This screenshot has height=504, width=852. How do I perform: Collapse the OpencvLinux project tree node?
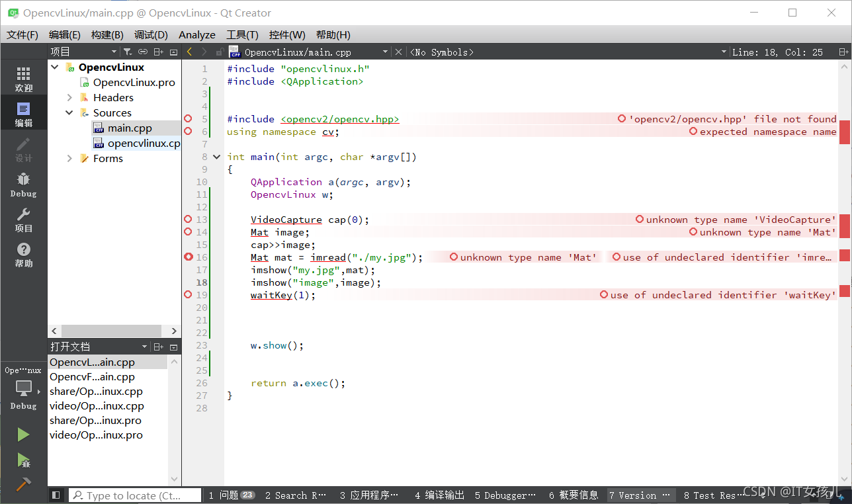point(55,67)
